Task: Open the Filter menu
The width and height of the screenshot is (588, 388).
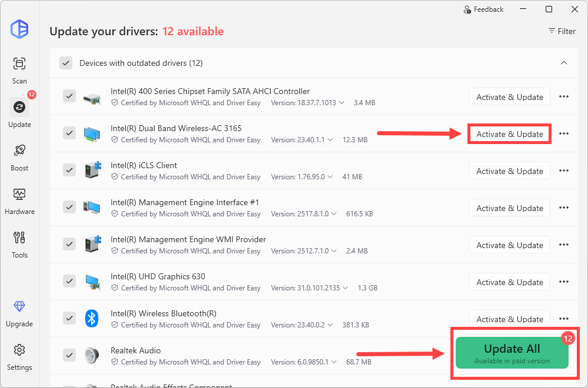Action: point(562,31)
